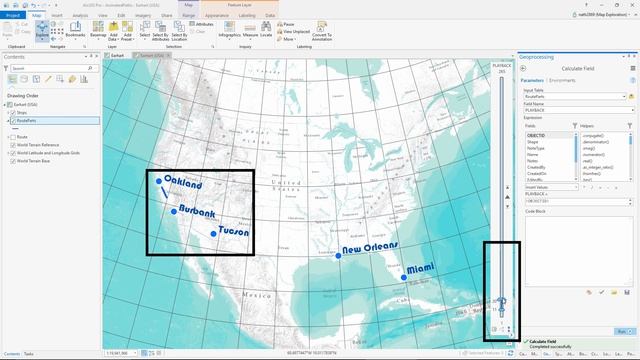
Task: Click View Unplaced labels
Action: click(x=293, y=31)
